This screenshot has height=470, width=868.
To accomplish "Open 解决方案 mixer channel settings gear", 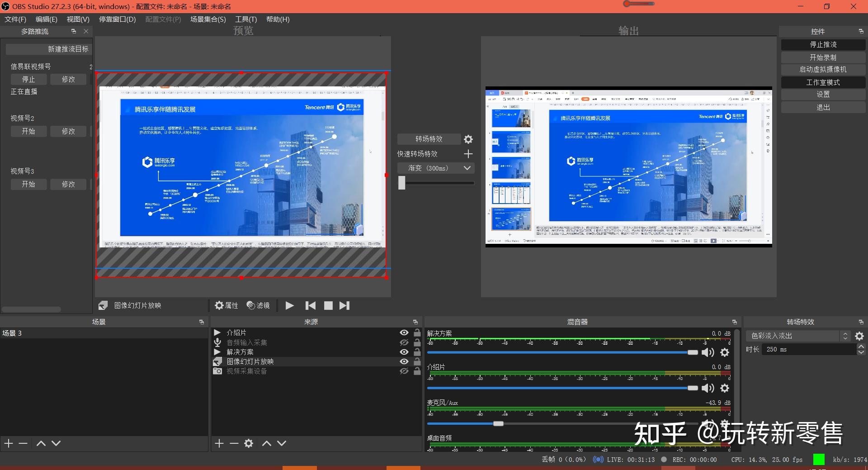I will click(x=725, y=352).
